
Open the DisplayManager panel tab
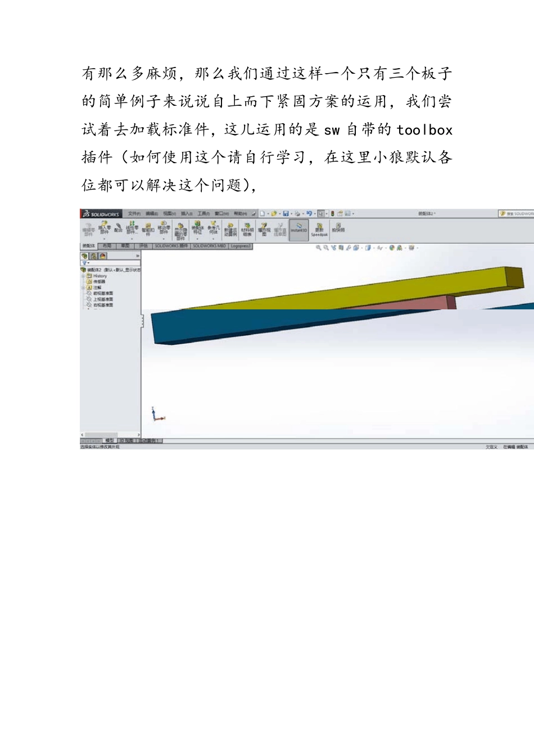[x=103, y=256]
